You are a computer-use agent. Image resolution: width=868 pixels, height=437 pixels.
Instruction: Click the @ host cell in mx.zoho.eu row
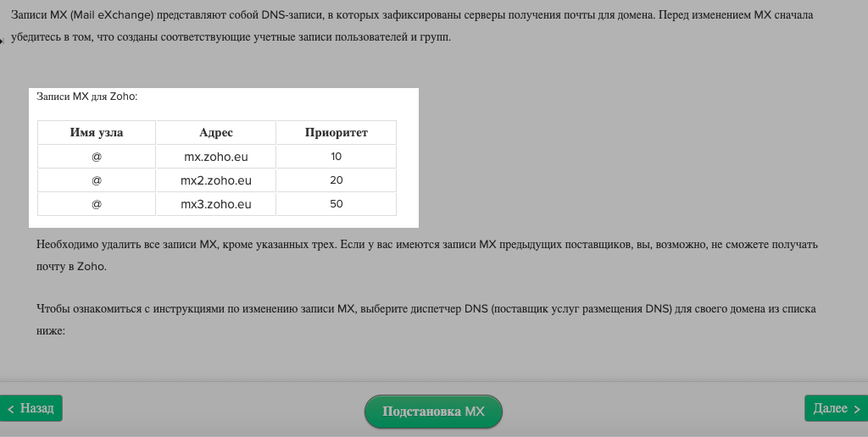(97, 157)
